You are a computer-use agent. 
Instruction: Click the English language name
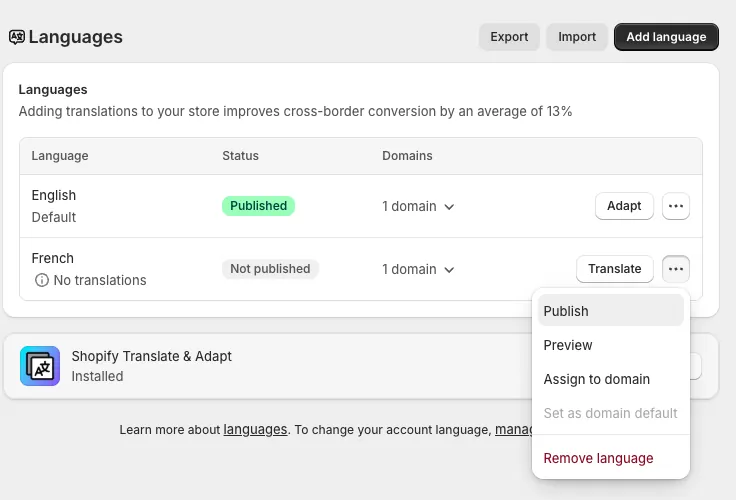pyautogui.click(x=54, y=195)
